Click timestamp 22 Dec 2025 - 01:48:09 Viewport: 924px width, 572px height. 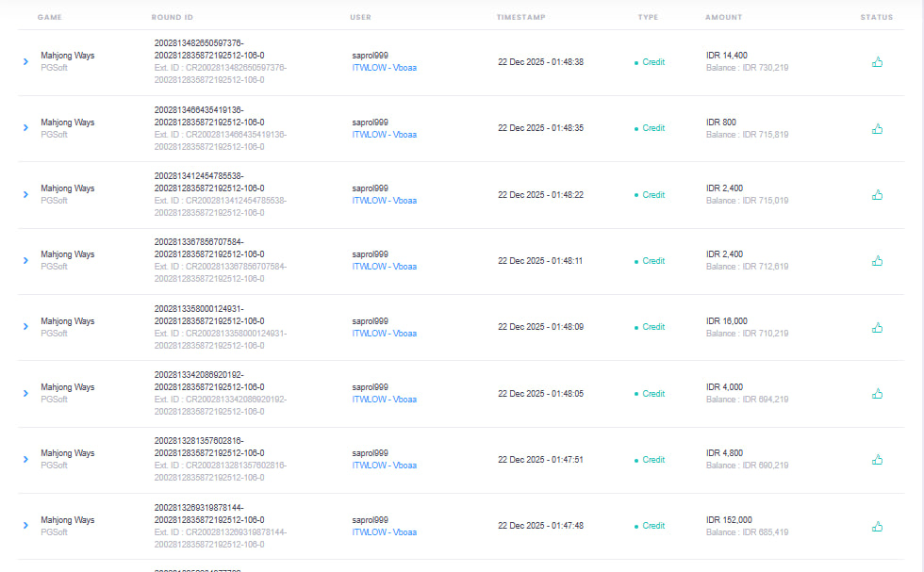click(540, 326)
